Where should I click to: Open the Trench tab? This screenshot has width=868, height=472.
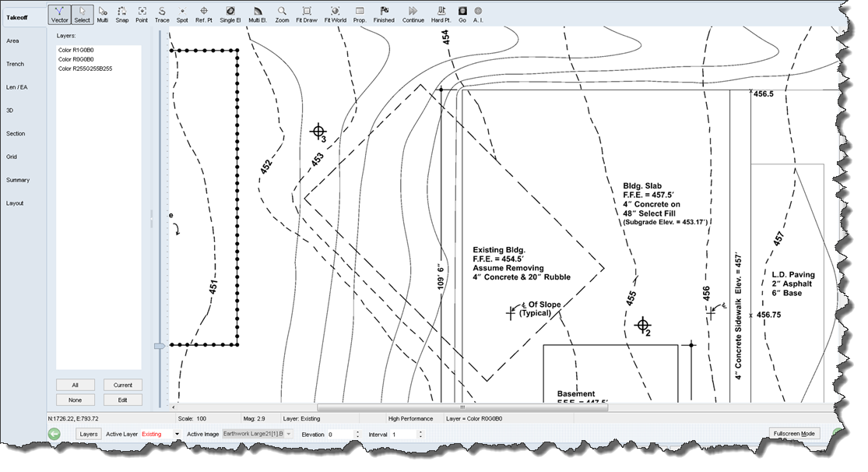click(x=15, y=65)
